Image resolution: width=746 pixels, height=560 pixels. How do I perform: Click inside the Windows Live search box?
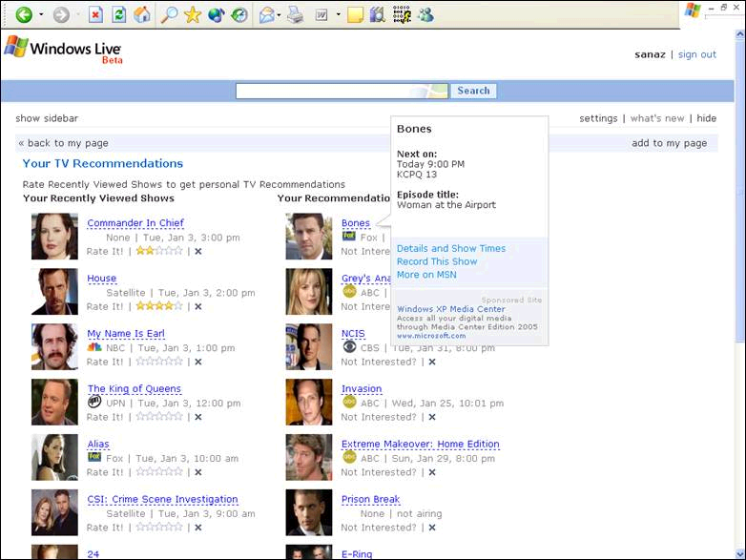click(x=342, y=91)
